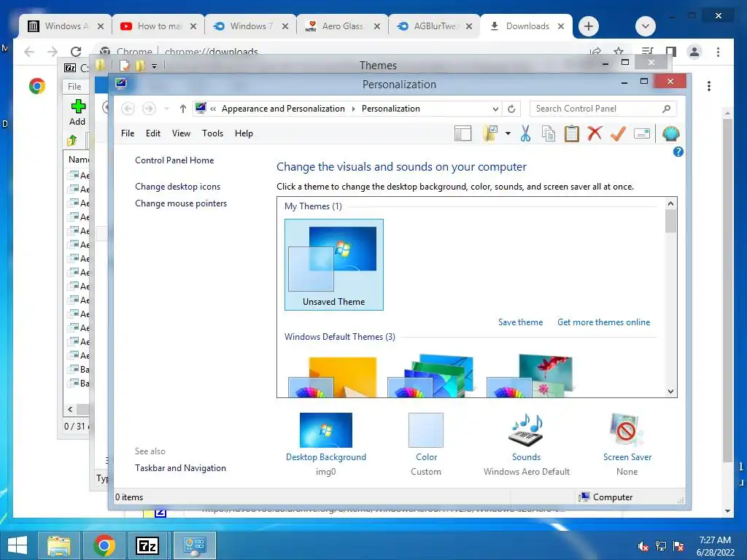Click the Copy toolbar icon
The image size is (747, 560).
pos(549,134)
